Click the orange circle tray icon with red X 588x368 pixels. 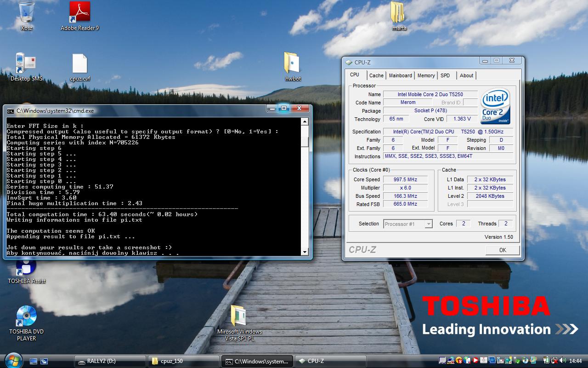click(x=459, y=361)
